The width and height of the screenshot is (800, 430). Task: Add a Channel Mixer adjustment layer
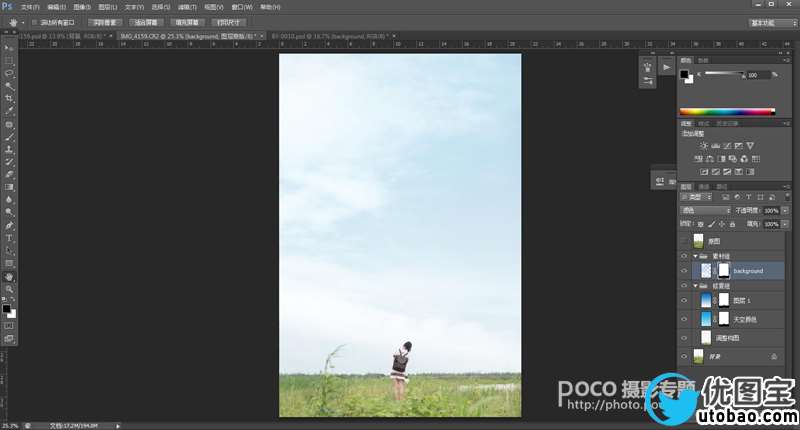[744, 159]
